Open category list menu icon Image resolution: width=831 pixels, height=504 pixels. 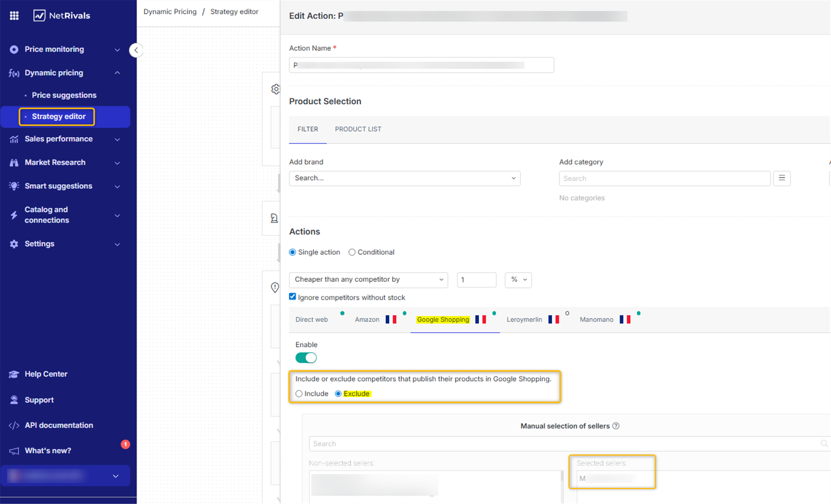pyautogui.click(x=781, y=178)
